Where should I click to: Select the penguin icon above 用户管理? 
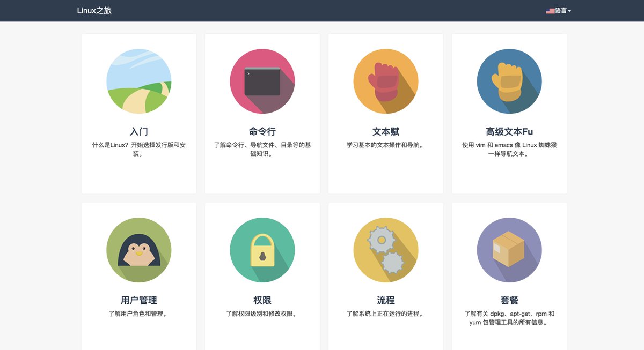coord(138,250)
